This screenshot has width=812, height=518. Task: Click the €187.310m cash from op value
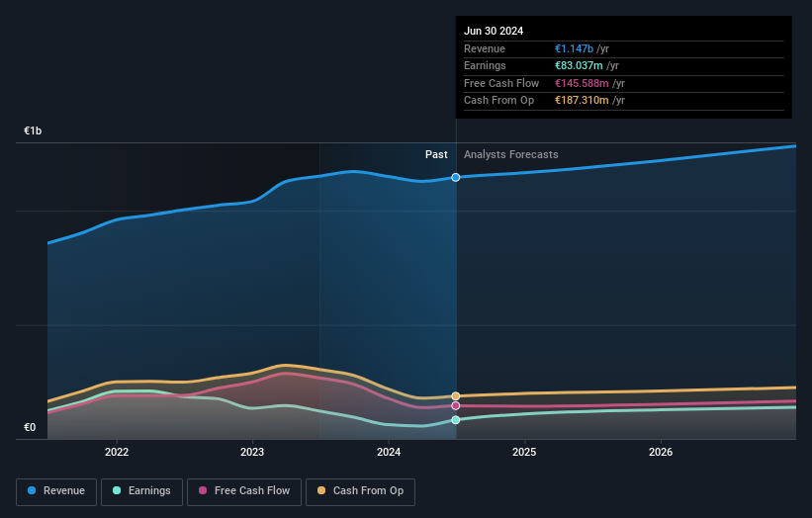583,101
